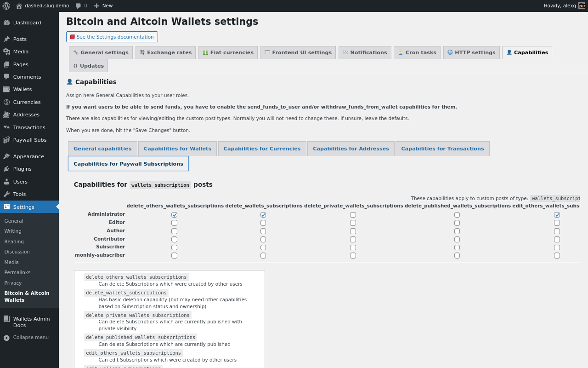Click the Paywall Subs icon in sidebar
This screenshot has height=368, width=588.
point(6,140)
